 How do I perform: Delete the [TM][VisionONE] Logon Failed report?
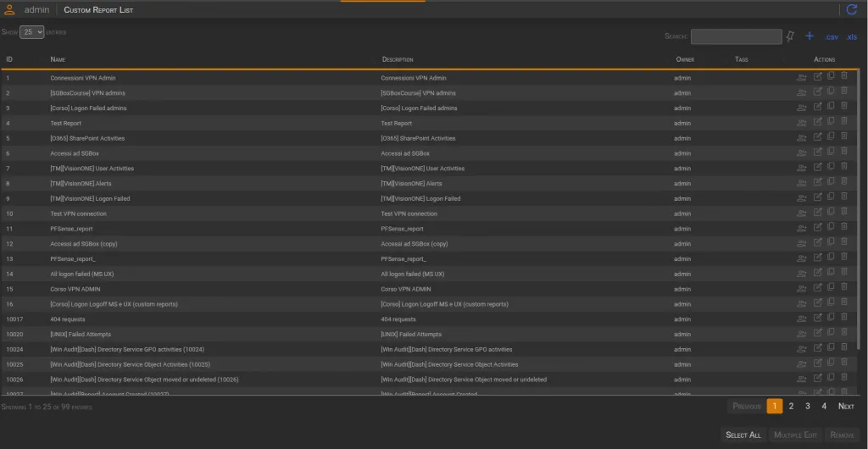click(844, 197)
